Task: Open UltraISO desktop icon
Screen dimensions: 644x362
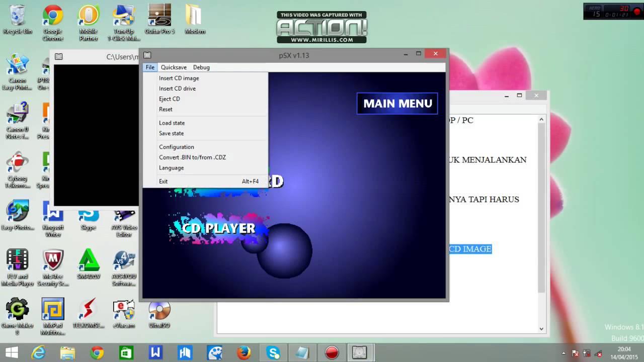Action: tap(159, 313)
